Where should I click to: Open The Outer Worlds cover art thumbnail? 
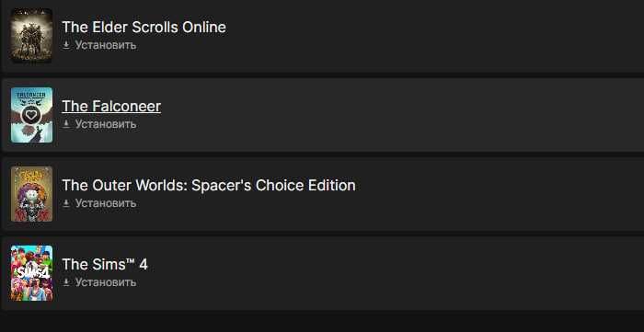coord(31,194)
